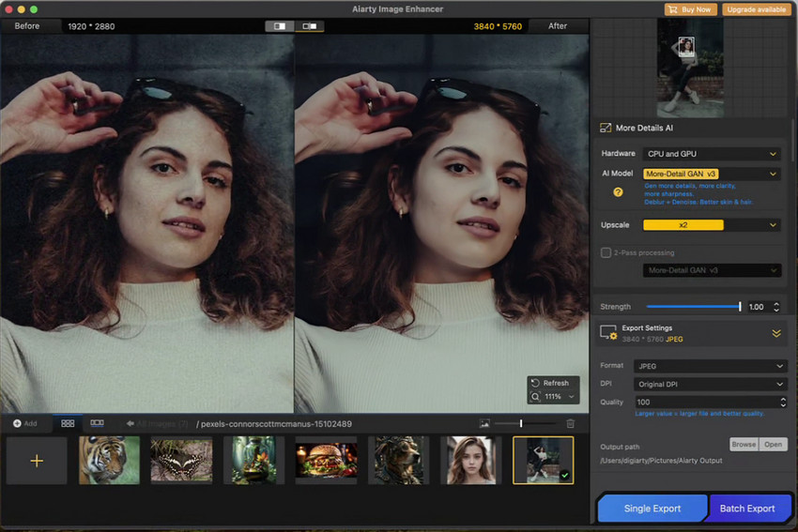Screen dimensions: 798x532
Task: Click the back arrow to All images
Action: pyautogui.click(x=130, y=423)
